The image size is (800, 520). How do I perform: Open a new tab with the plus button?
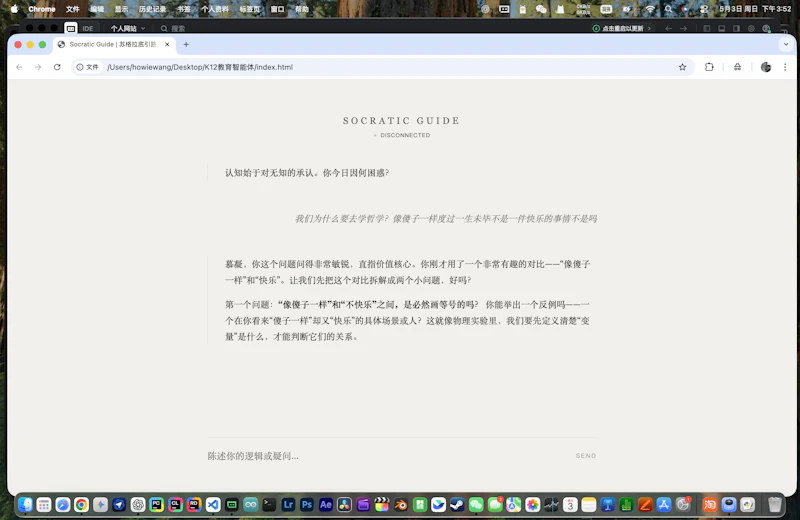point(186,44)
